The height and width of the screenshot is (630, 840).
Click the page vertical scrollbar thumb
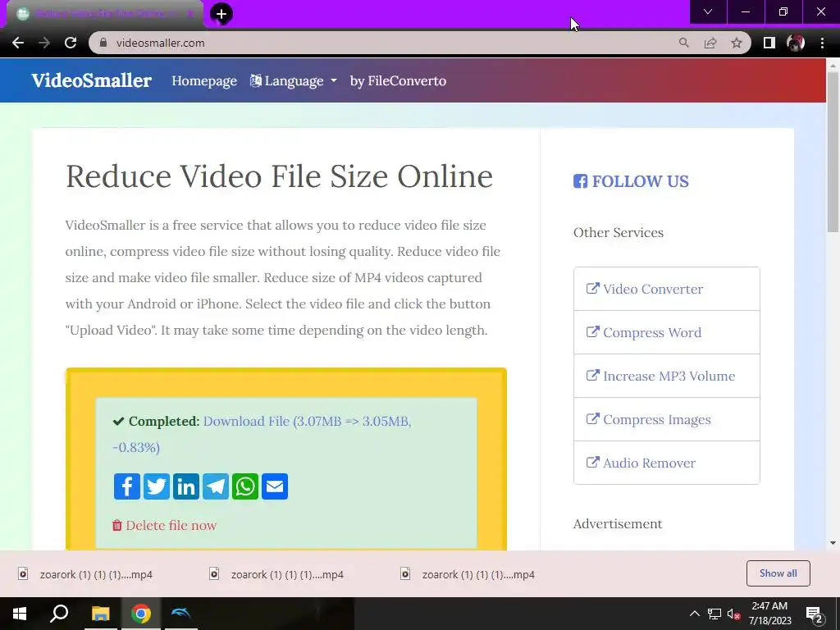coord(833,151)
